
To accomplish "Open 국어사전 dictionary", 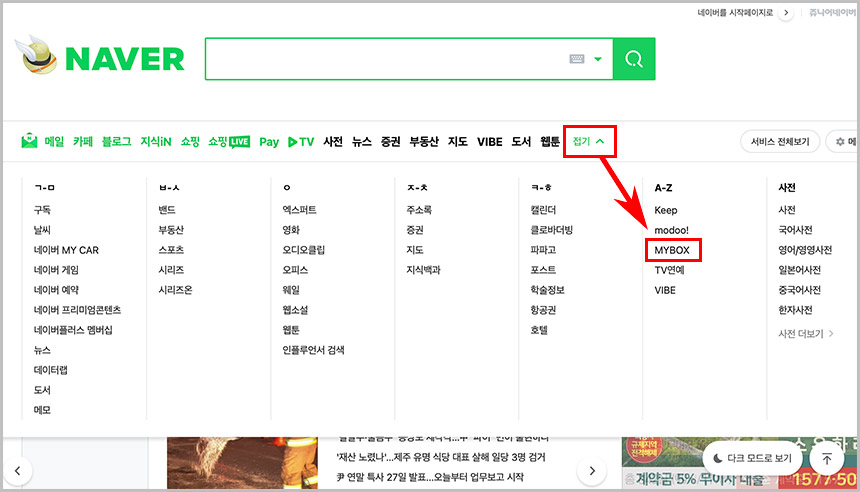I will point(795,230).
